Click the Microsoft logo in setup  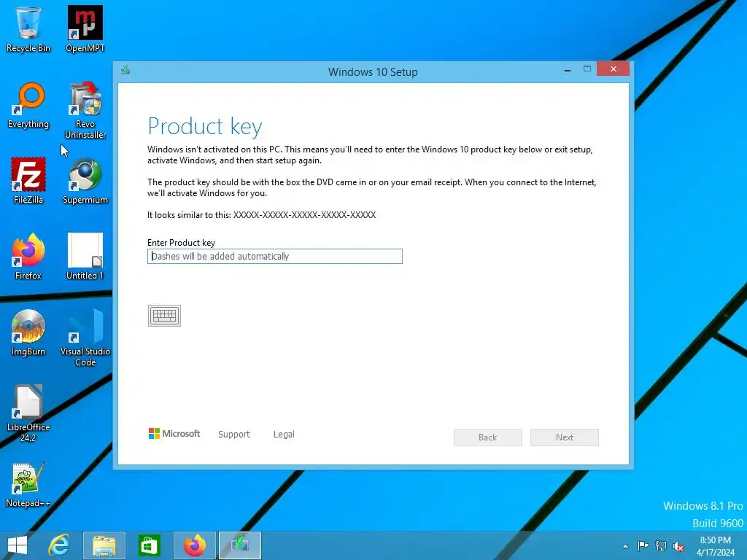(x=174, y=433)
